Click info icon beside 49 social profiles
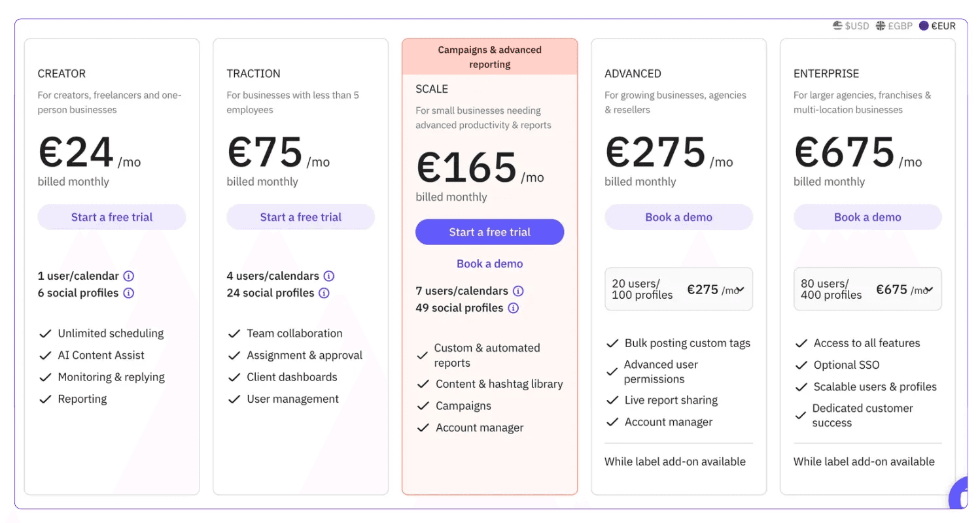Image resolution: width=980 pixels, height=523 pixels. coord(514,308)
